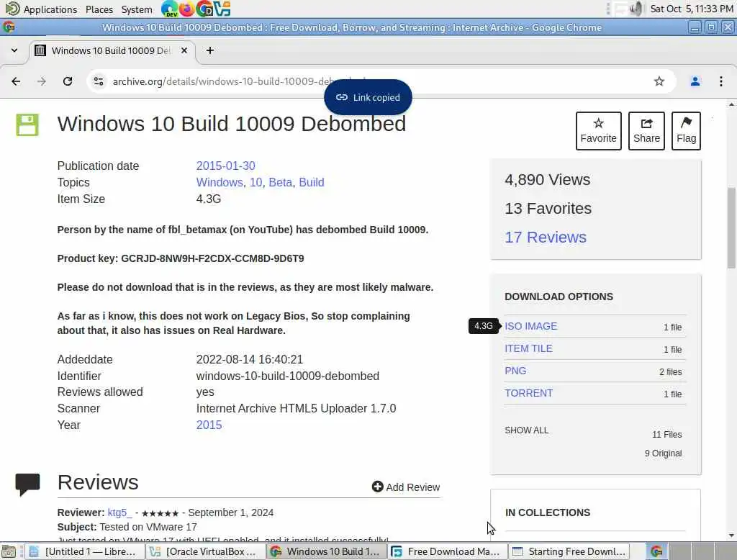Launch the Chrome Canary-style icon in top panel

204,9
